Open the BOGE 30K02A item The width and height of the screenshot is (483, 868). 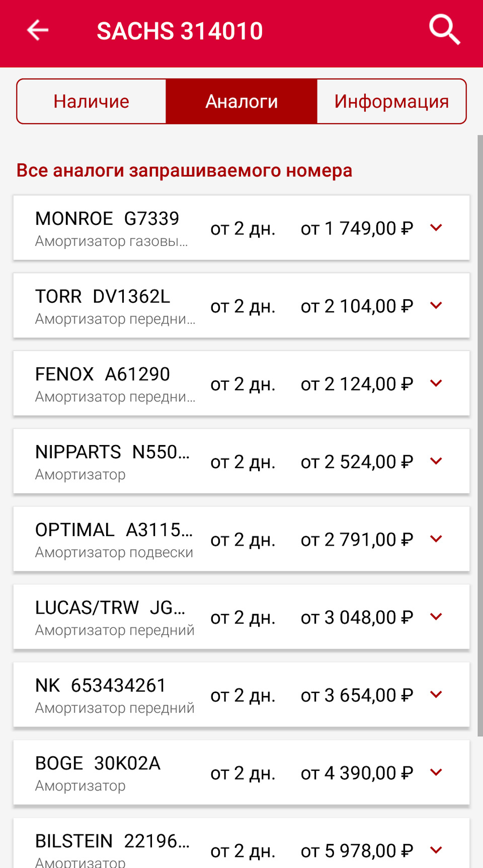coord(242,772)
